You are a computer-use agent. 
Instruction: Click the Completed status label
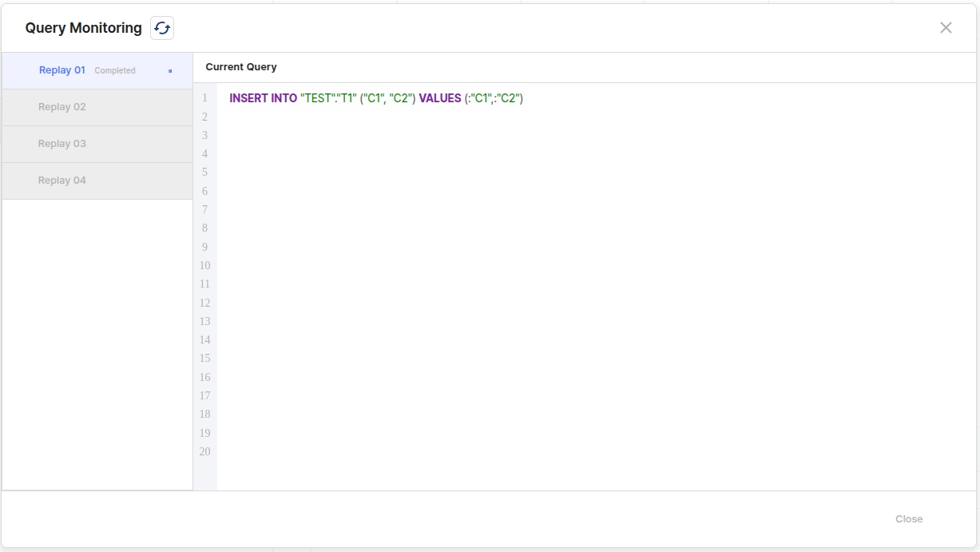click(115, 71)
